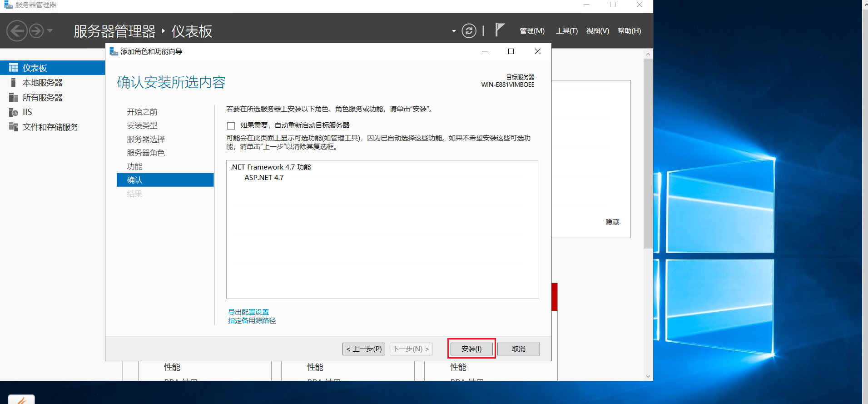
Task: Open the 视图(V) menu
Action: pos(597,31)
